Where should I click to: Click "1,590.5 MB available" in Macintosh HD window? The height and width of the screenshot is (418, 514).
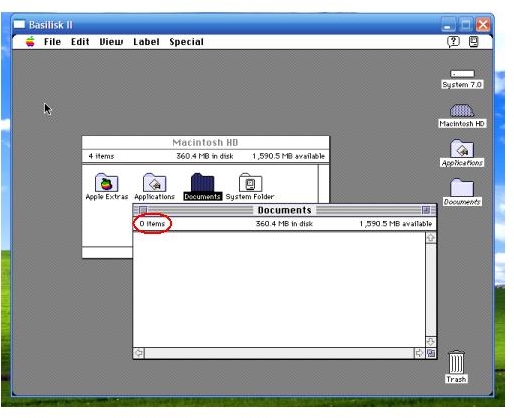(288, 156)
